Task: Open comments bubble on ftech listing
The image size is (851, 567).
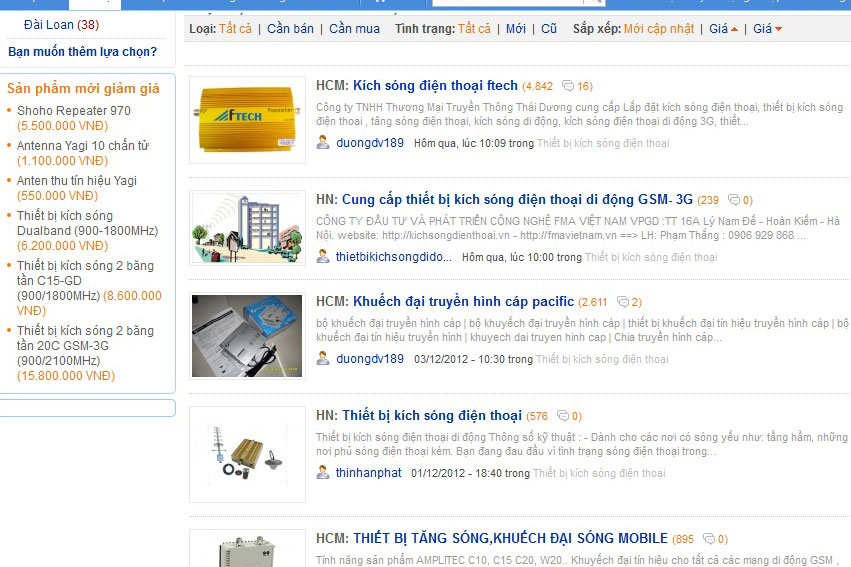Action: tap(568, 86)
